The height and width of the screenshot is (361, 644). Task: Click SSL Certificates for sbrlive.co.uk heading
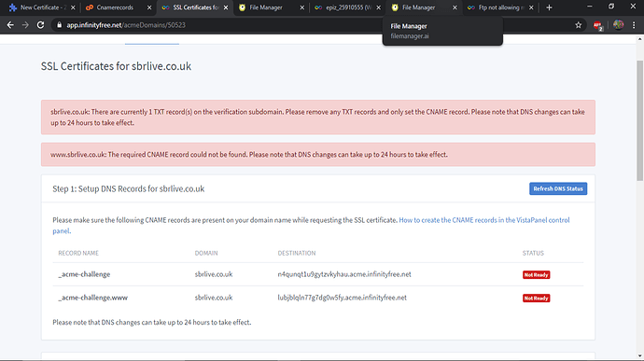pos(116,66)
